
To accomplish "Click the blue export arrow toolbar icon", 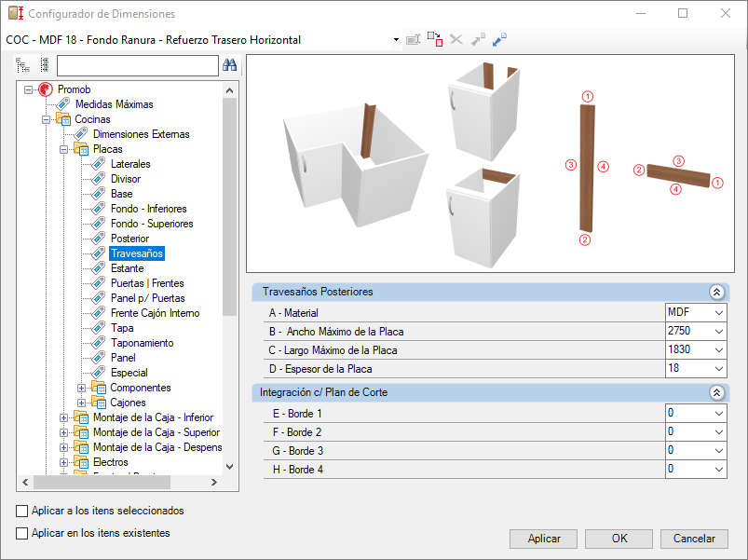I will click(x=499, y=39).
